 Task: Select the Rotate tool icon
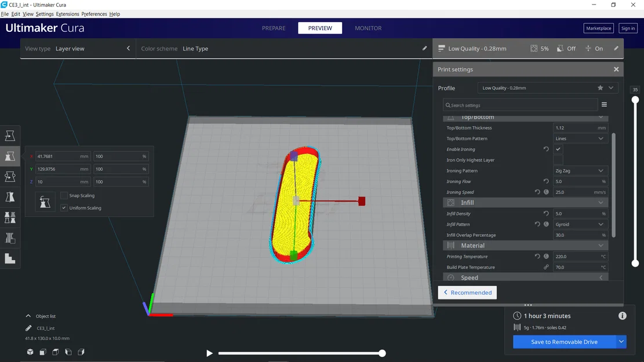10,177
